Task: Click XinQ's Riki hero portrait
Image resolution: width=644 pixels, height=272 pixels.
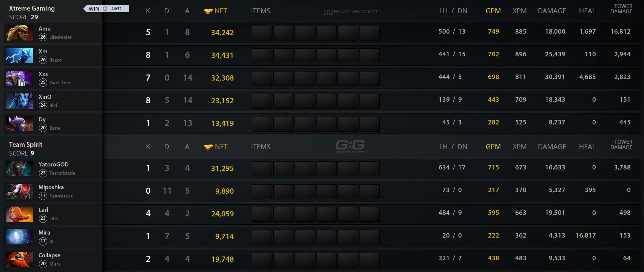Action: pos(20,101)
